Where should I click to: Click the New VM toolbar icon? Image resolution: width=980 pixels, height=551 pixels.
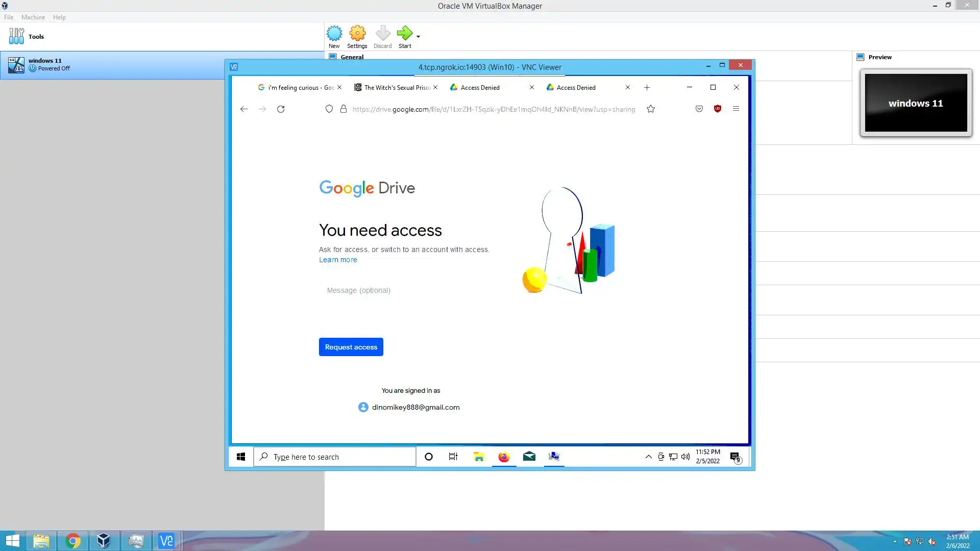click(334, 34)
